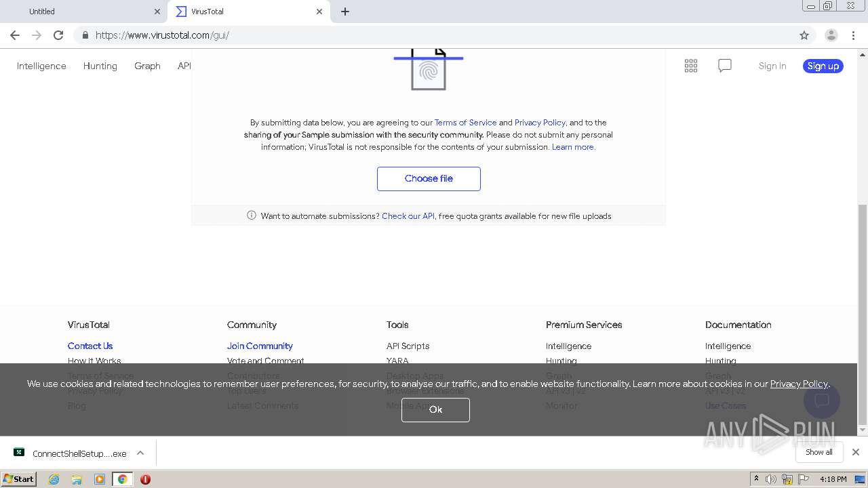This screenshot has width=868, height=488.
Task: Show hidden tray icons
Action: [x=756, y=479]
